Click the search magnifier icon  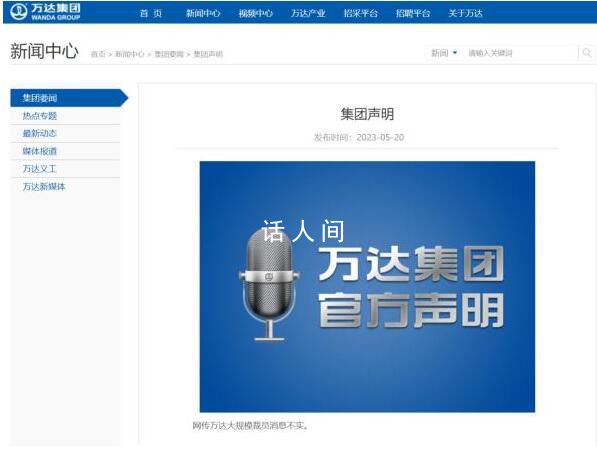point(587,53)
